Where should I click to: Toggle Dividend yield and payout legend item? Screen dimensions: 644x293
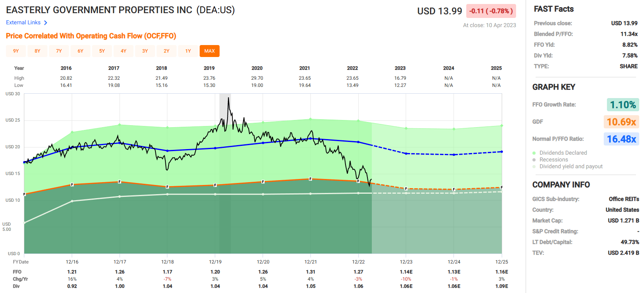pos(567,166)
